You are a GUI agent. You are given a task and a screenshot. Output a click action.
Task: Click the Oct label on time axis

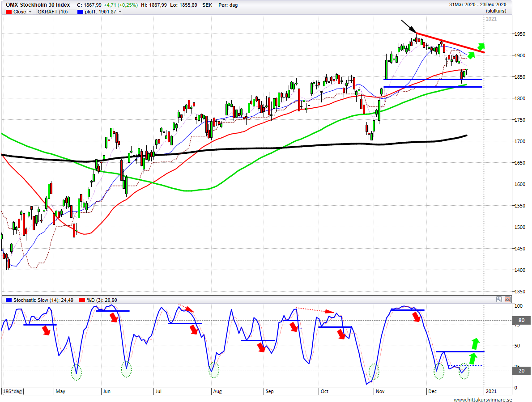pyautogui.click(x=324, y=392)
